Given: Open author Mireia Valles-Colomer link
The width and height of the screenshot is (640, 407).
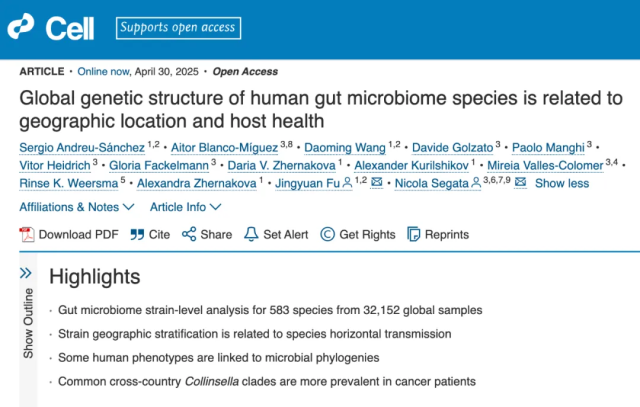Looking at the screenshot, I should pos(545,165).
